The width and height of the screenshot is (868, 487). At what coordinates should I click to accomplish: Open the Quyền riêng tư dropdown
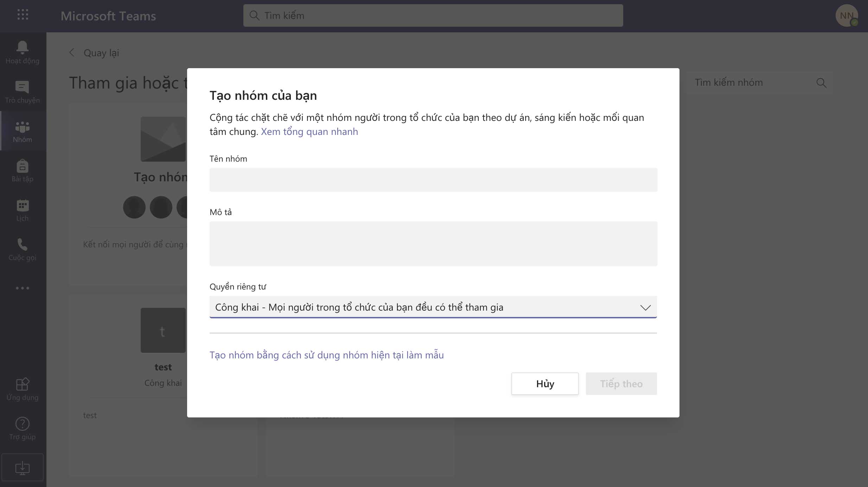point(433,307)
